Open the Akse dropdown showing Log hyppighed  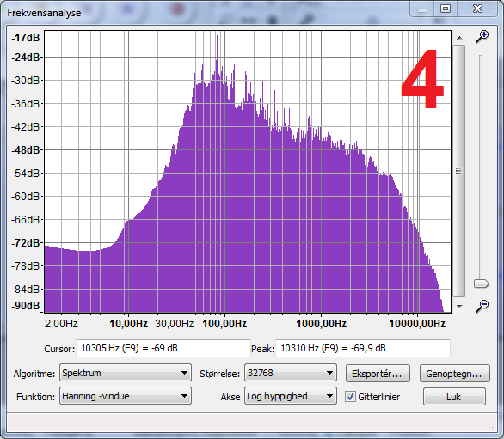click(290, 396)
